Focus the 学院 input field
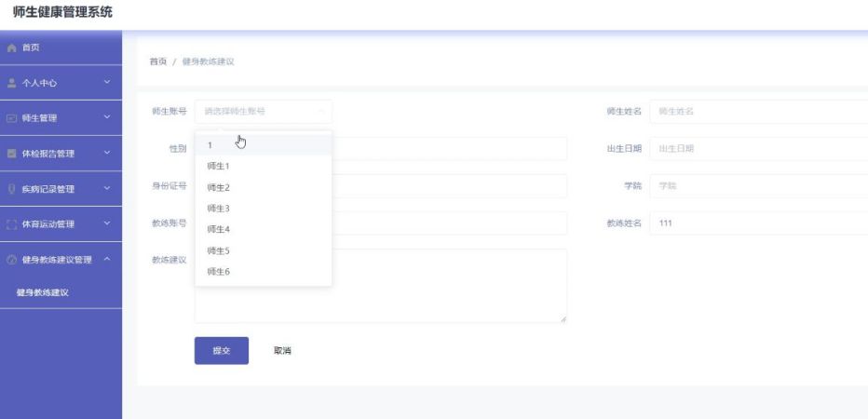Image resolution: width=868 pixels, height=419 pixels. (x=759, y=186)
